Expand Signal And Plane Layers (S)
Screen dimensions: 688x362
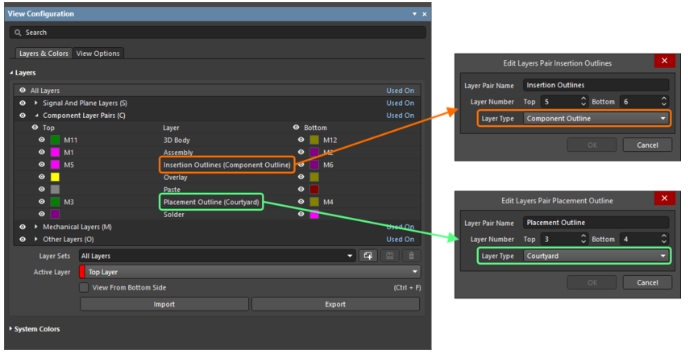pyautogui.click(x=36, y=103)
